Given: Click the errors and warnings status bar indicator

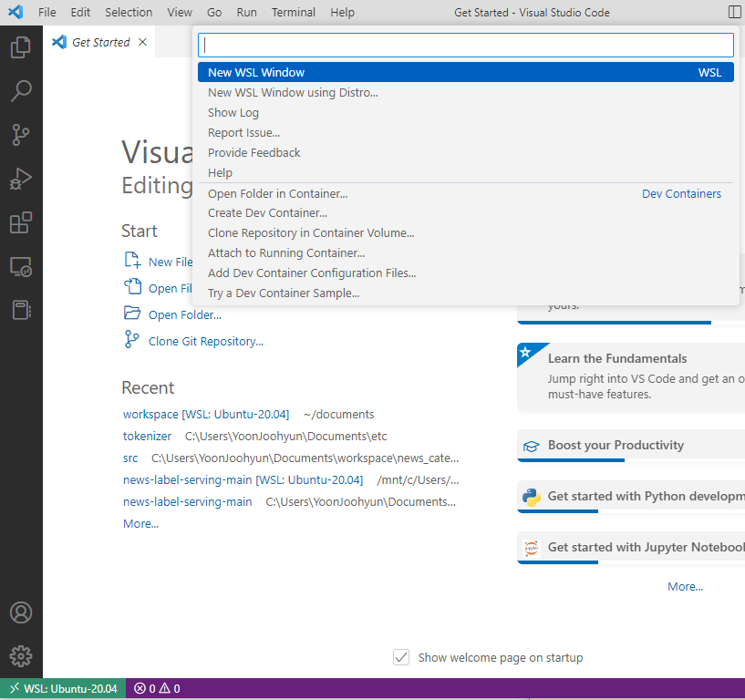Looking at the screenshot, I should pos(157,688).
